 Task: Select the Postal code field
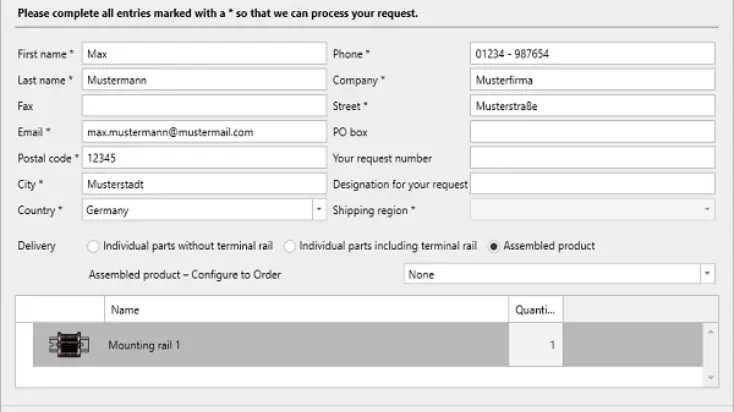204,158
